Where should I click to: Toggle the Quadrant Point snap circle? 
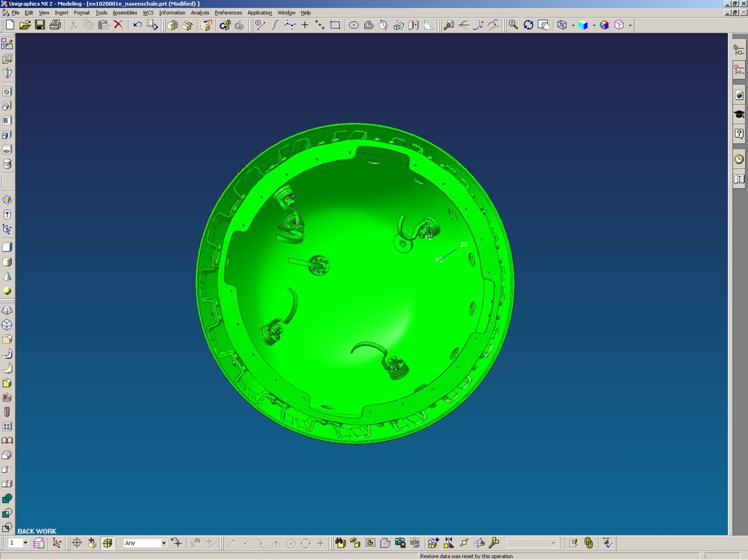[x=305, y=543]
